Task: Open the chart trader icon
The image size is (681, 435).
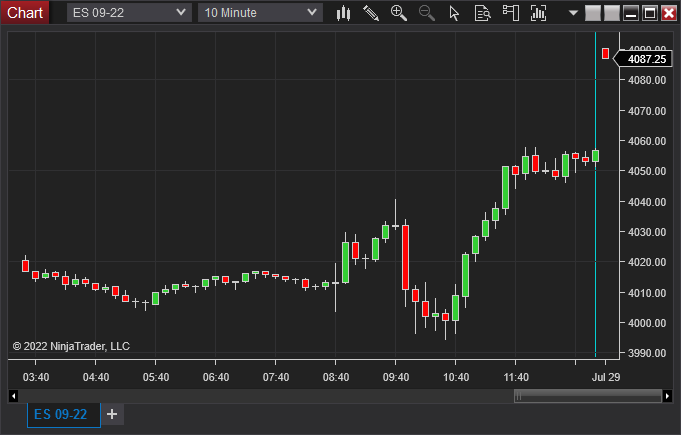Action: point(511,13)
